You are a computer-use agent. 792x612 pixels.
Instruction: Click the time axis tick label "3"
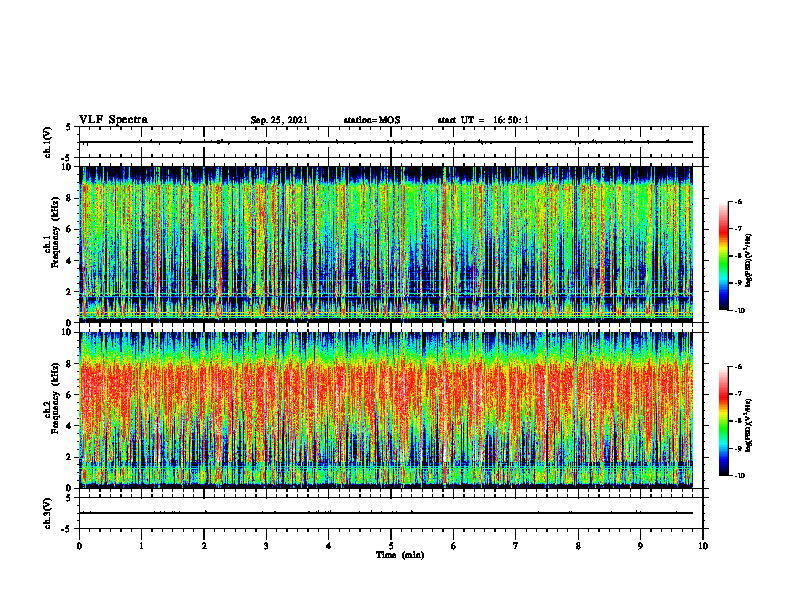[266, 546]
